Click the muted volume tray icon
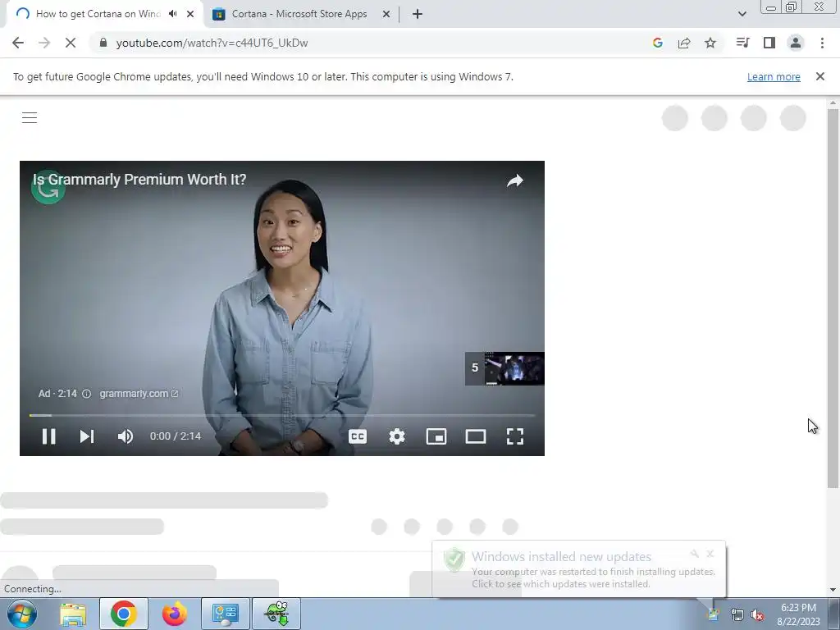Screen dimensions: 840x630 [x=757, y=615]
